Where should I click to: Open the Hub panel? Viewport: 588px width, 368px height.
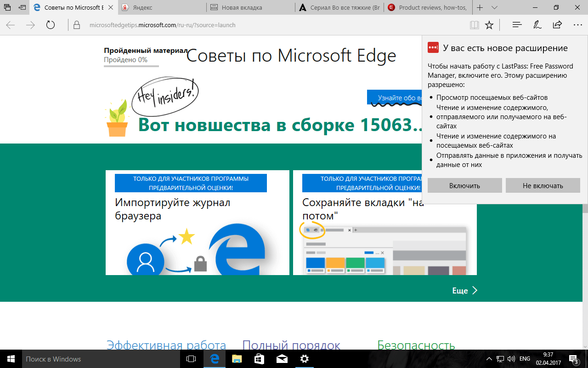[x=516, y=25]
